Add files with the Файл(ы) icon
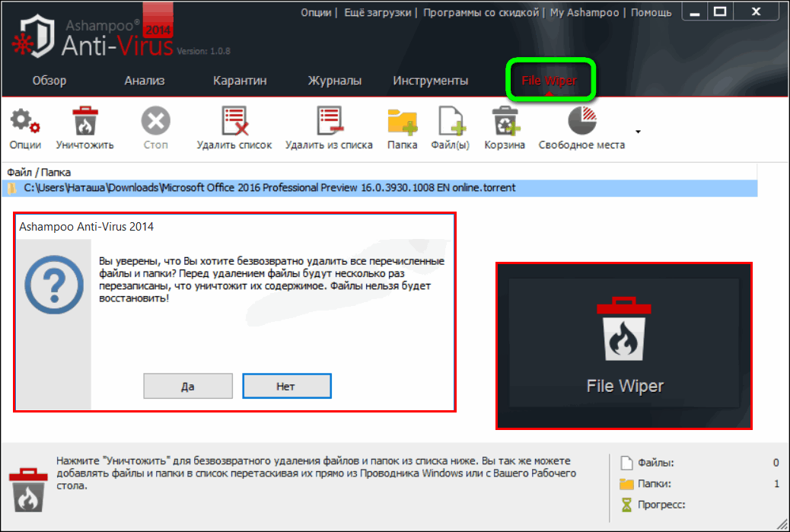This screenshot has width=790, height=532. point(451,121)
